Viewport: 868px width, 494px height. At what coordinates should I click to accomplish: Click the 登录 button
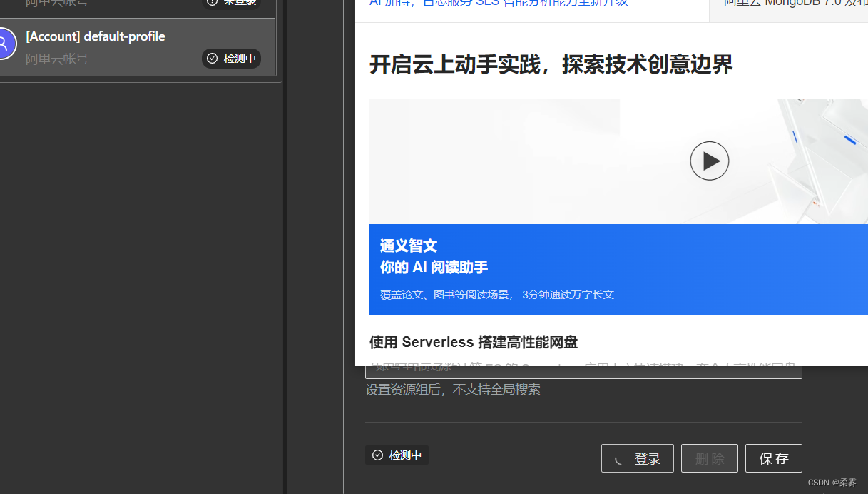coord(638,458)
